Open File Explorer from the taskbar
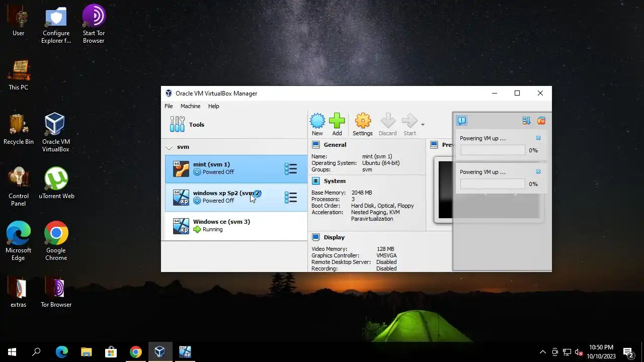The width and height of the screenshot is (644, 362). pos(87,352)
